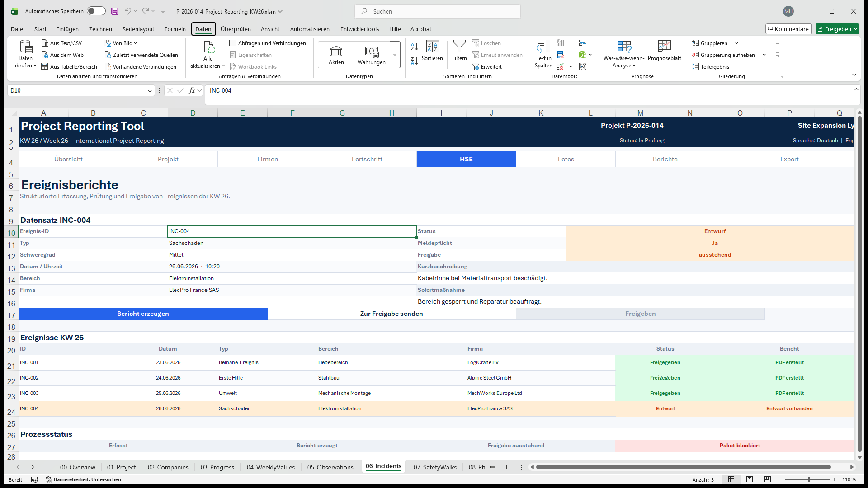This screenshot has height=488, width=868.
Task: Open the Datei menu
Action: 18,29
